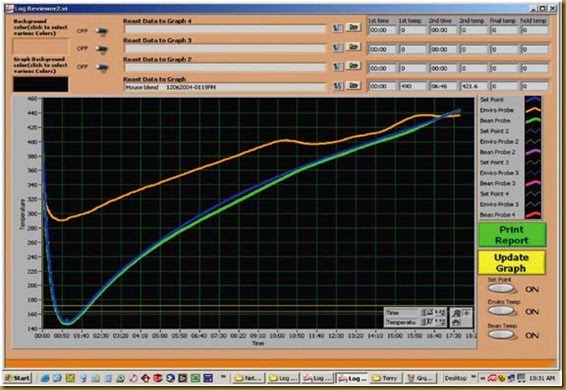The height and width of the screenshot is (390, 566).
Task: Open file browser for Roast Data to Graph 2
Action: pyautogui.click(x=353, y=66)
